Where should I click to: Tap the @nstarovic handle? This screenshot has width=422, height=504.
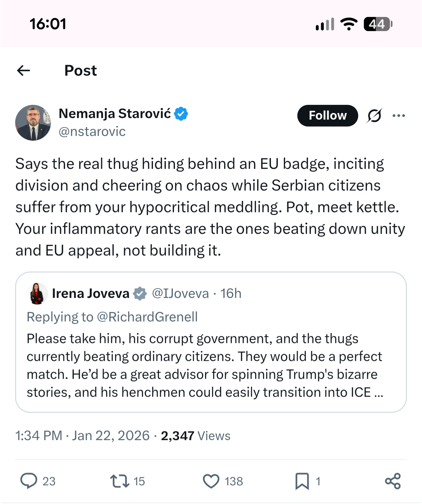(92, 132)
